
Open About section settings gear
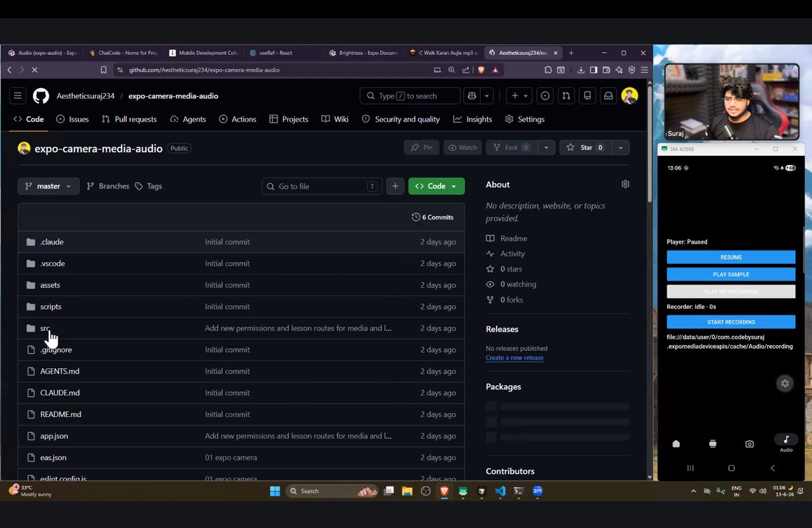[x=625, y=184]
